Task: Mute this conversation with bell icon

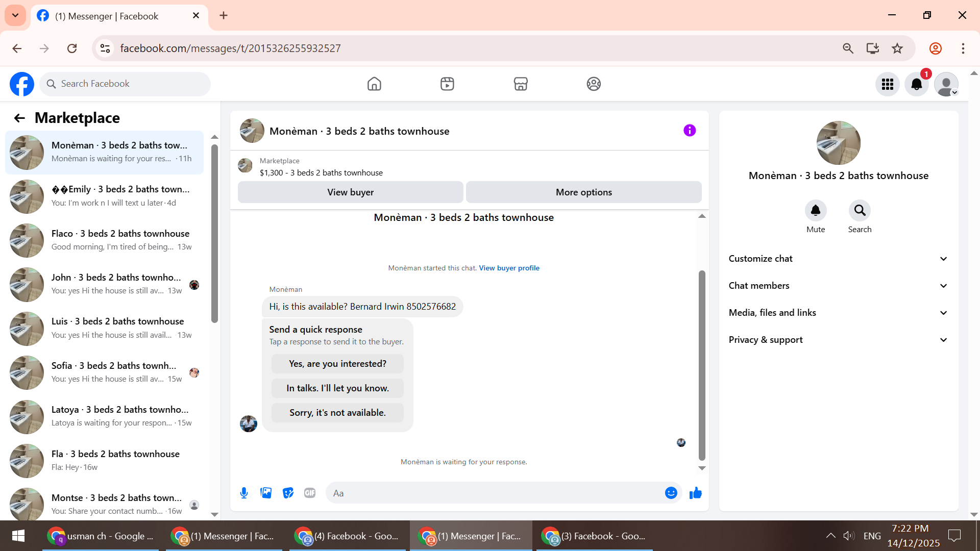Action: pyautogui.click(x=815, y=210)
